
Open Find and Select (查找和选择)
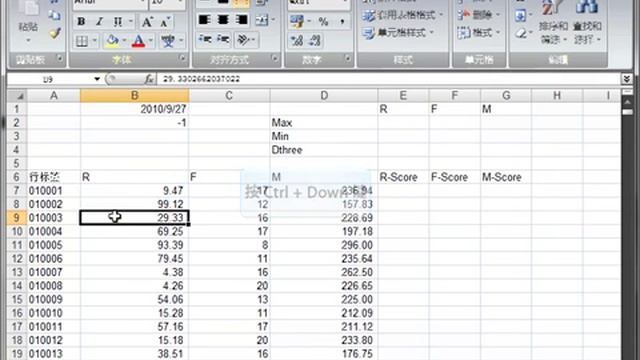pos(587,25)
